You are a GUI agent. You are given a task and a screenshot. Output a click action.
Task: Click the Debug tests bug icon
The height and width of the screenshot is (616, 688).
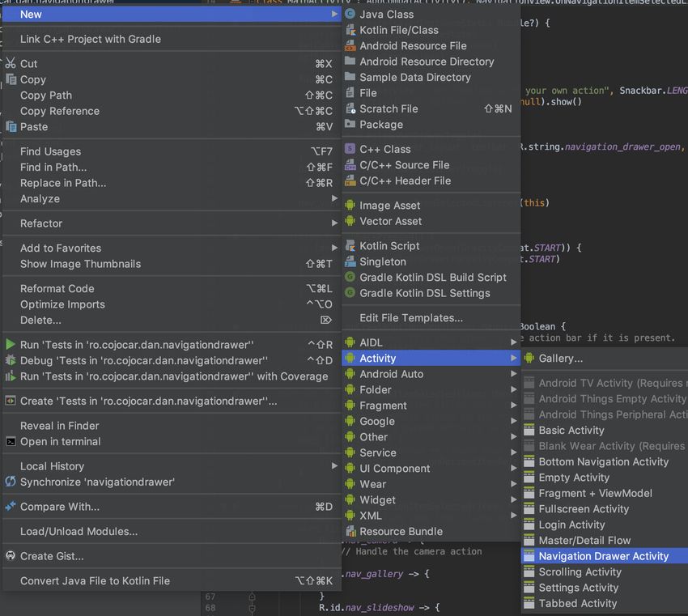pos(11,360)
